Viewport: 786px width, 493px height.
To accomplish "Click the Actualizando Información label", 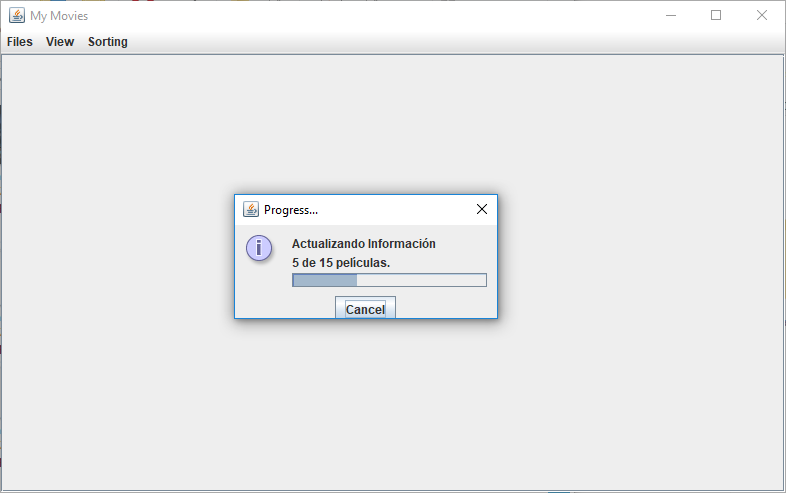I will pyautogui.click(x=364, y=244).
